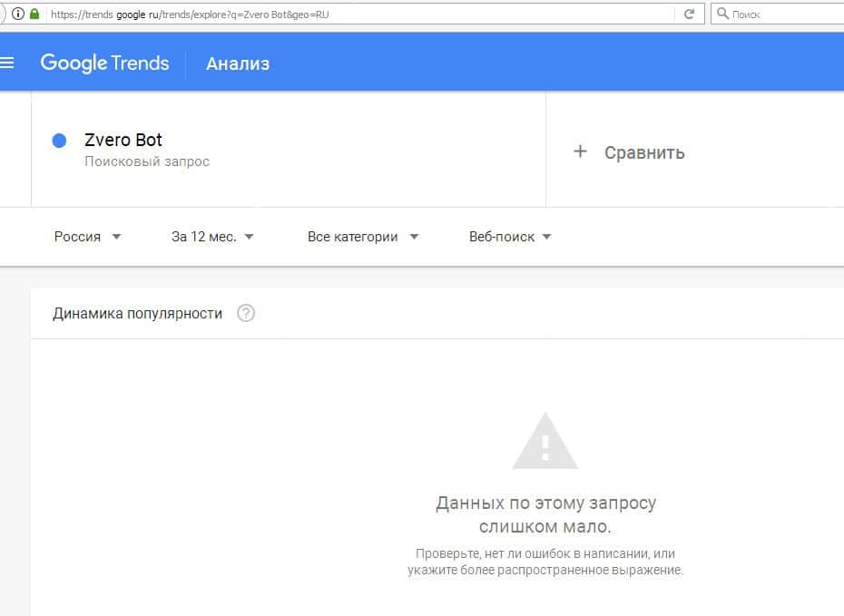
Task: Click the Поисковый запрос subtitle
Action: coord(147,161)
